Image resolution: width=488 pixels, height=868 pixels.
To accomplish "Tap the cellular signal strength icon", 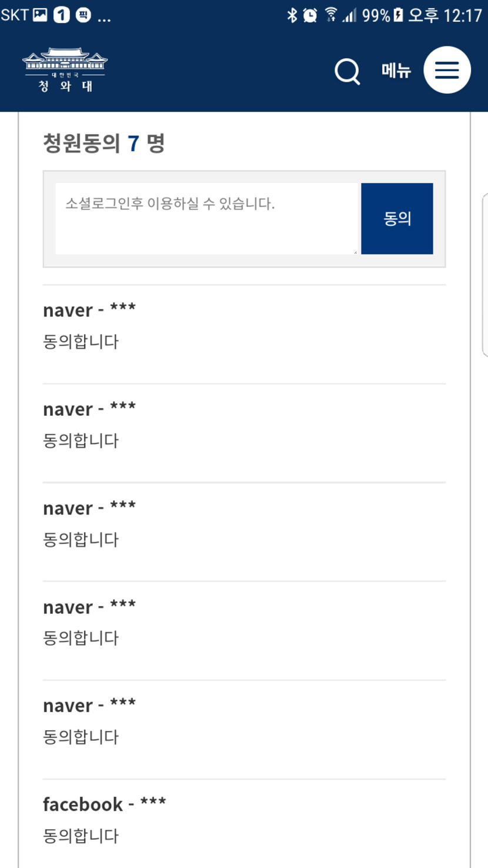I will (349, 15).
